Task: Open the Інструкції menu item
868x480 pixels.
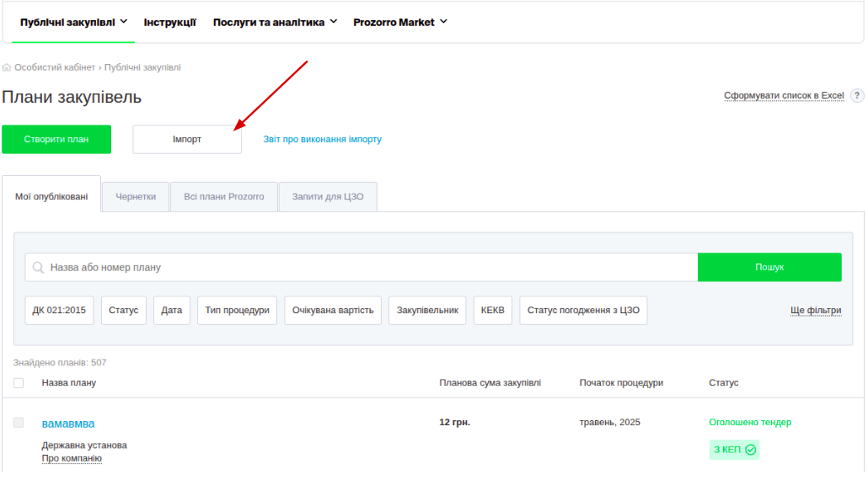Action: [x=170, y=23]
